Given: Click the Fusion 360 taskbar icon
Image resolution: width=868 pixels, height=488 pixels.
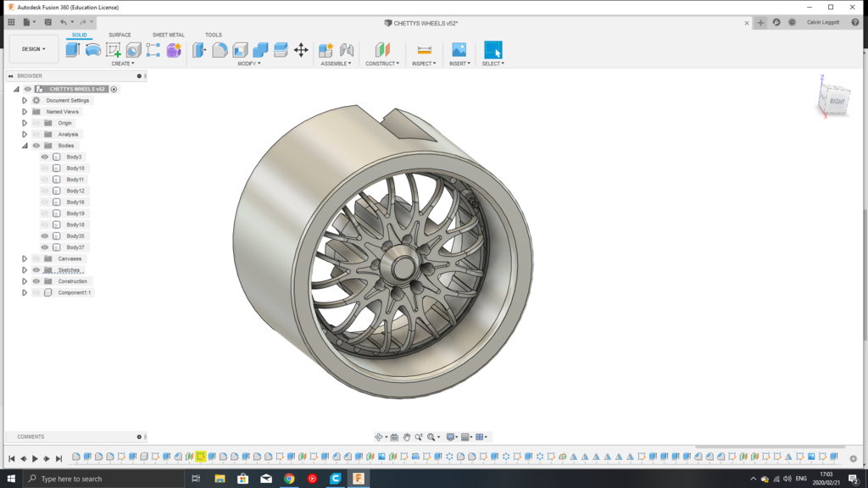Looking at the screenshot, I should [360, 479].
